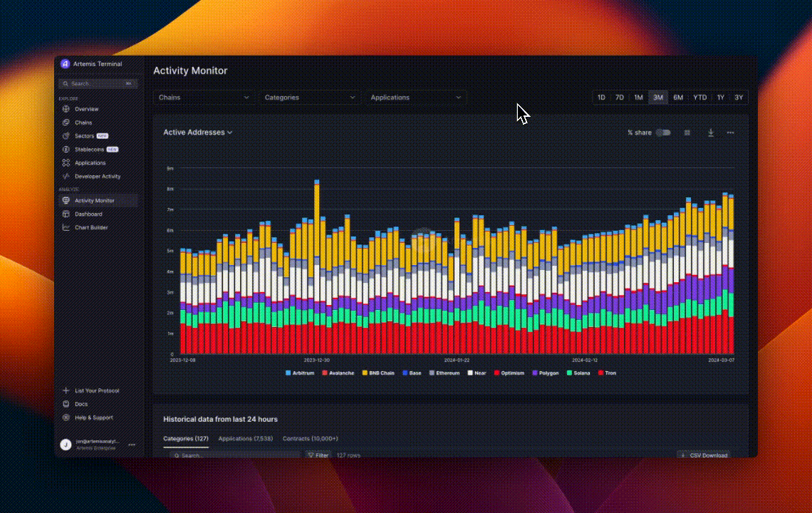The width and height of the screenshot is (812, 513).
Task: Open the Docs icon in sidebar
Action: click(x=66, y=404)
